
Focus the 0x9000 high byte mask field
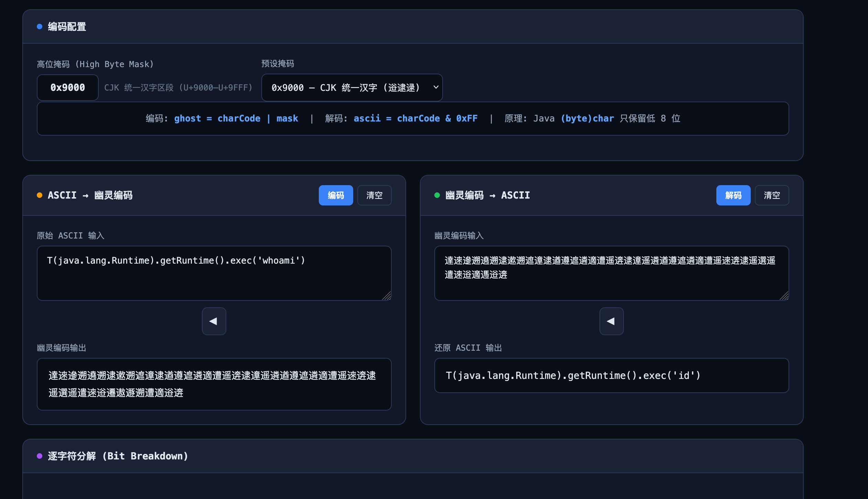[x=68, y=87]
